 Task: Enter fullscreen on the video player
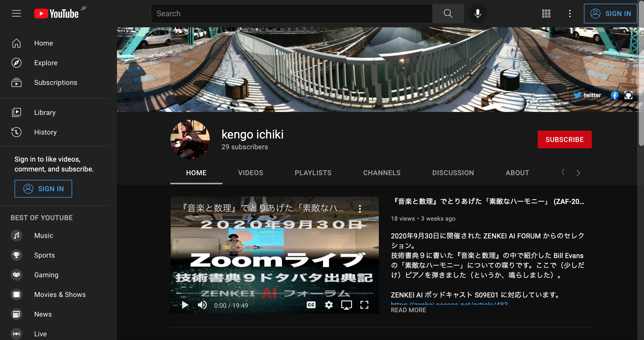364,305
